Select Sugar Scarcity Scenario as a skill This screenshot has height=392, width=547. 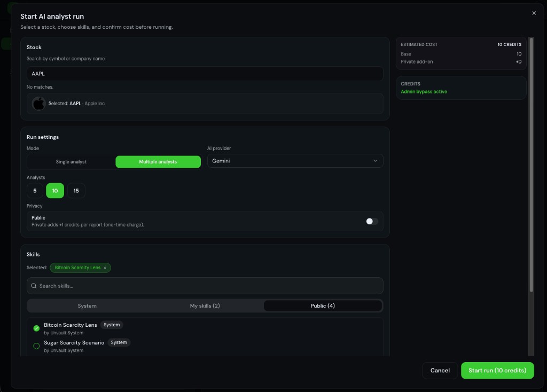tap(74, 342)
